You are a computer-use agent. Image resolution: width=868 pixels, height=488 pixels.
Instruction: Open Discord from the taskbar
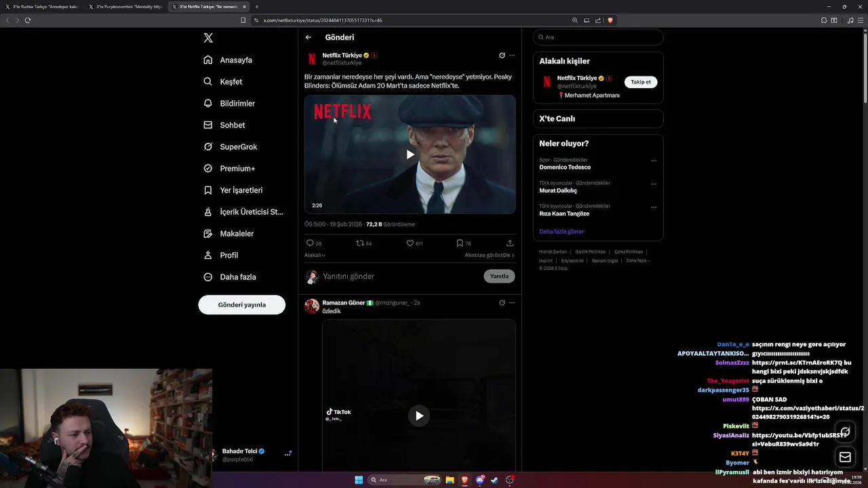coord(480,480)
